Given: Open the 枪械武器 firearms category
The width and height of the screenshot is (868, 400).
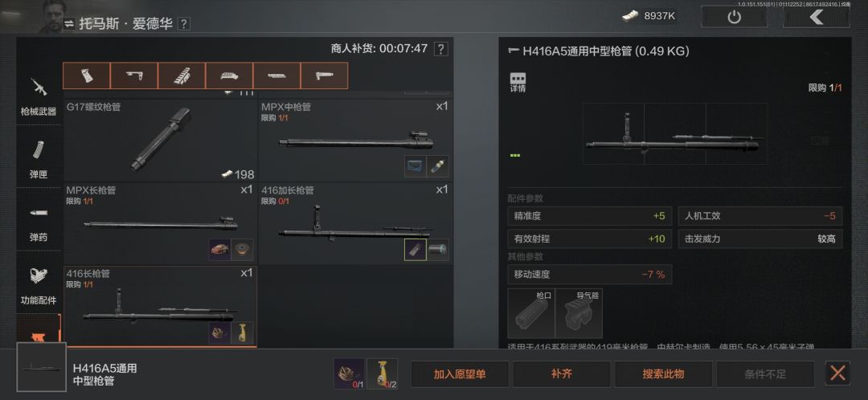Looking at the screenshot, I should pos(39,94).
